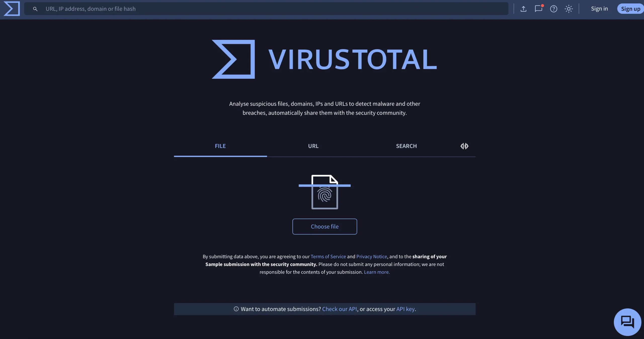This screenshot has height=339, width=644.
Task: Click the VirusTotal logo home icon
Action: pyautogui.click(x=12, y=8)
